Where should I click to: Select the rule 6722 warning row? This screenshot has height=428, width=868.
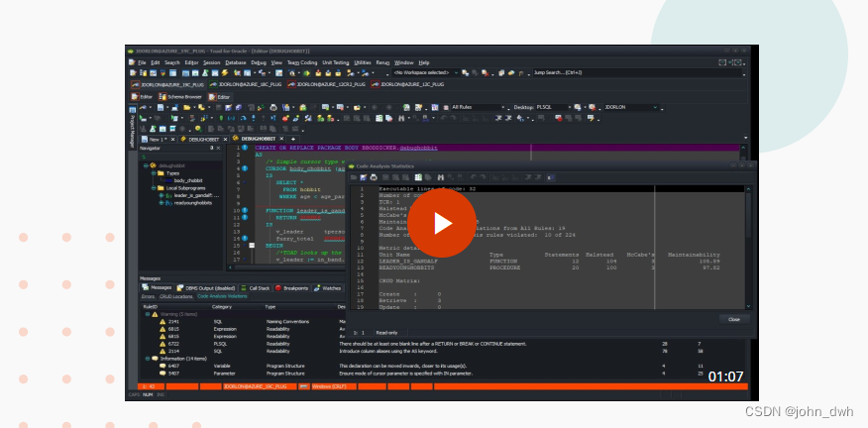[x=443, y=344]
